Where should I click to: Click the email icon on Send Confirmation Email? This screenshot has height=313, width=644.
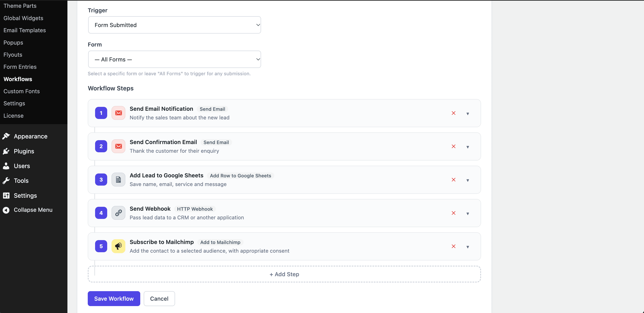click(118, 146)
